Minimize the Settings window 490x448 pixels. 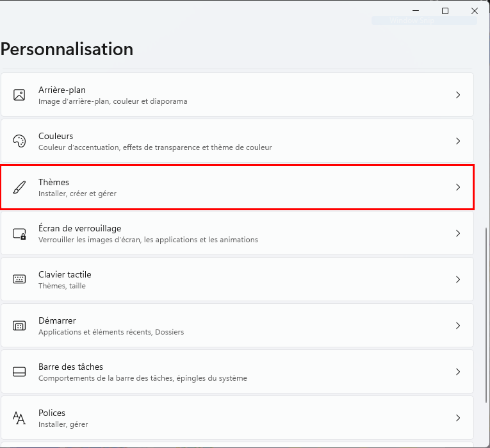pos(416,11)
